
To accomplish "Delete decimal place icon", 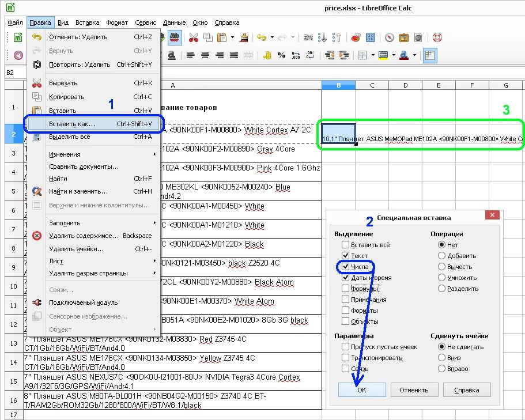I will [310, 55].
